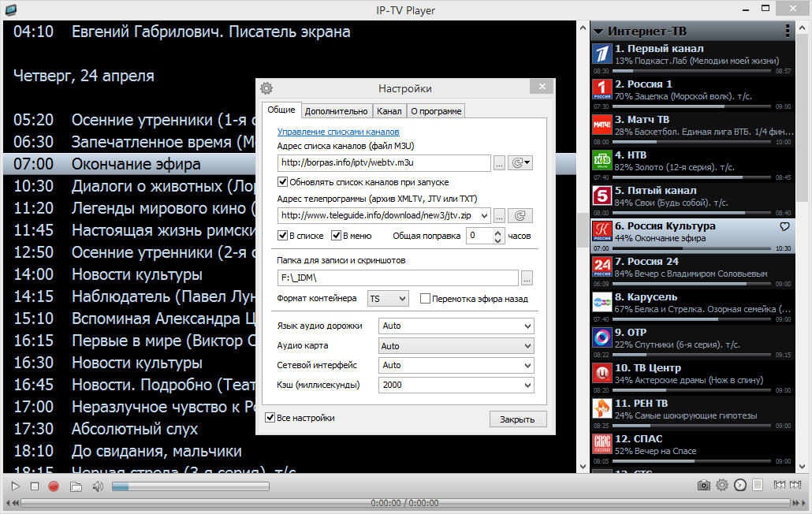Viewport: 812px width, 514px height.
Task: Start recording with the red record button
Action: (54, 486)
